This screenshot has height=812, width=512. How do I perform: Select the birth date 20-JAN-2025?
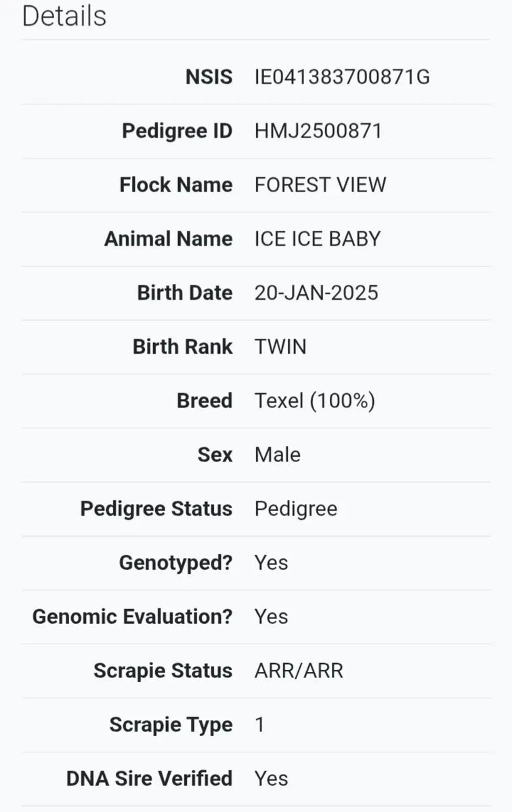(x=316, y=293)
